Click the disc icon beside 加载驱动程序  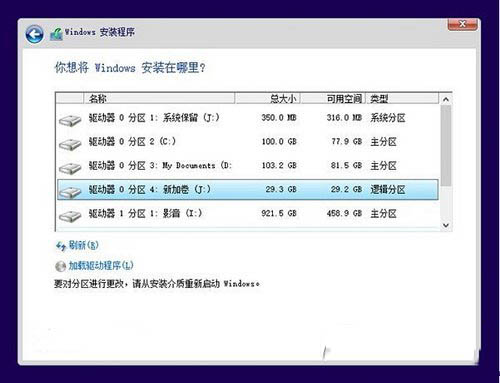point(60,266)
